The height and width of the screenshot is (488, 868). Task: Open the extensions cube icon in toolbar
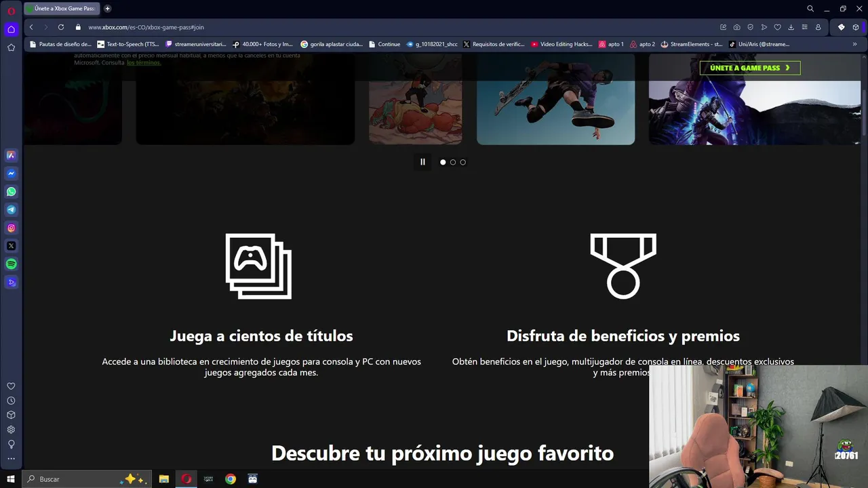coord(856,27)
